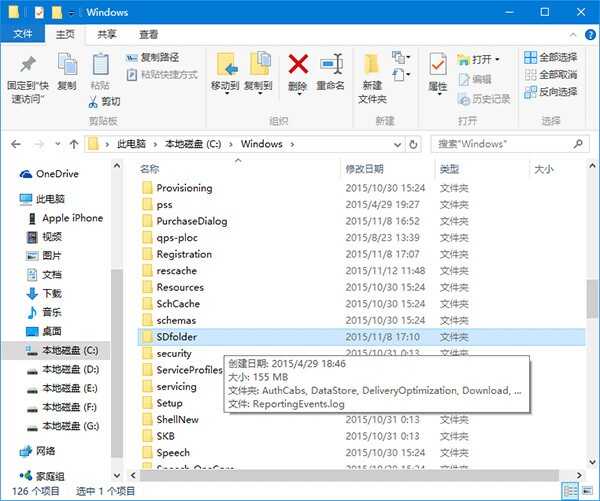600x501 pixels.
Task: Go up one level with the up arrow
Action: pyautogui.click(x=73, y=144)
